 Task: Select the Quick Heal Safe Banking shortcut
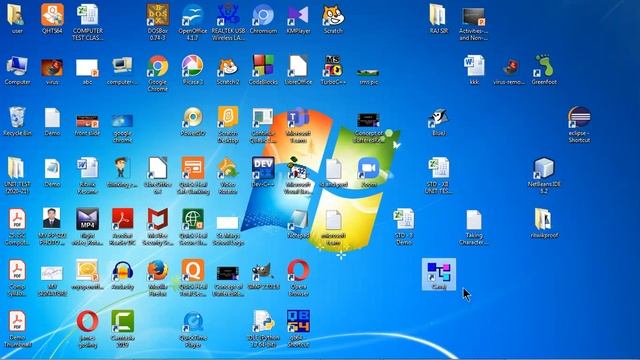[193, 169]
